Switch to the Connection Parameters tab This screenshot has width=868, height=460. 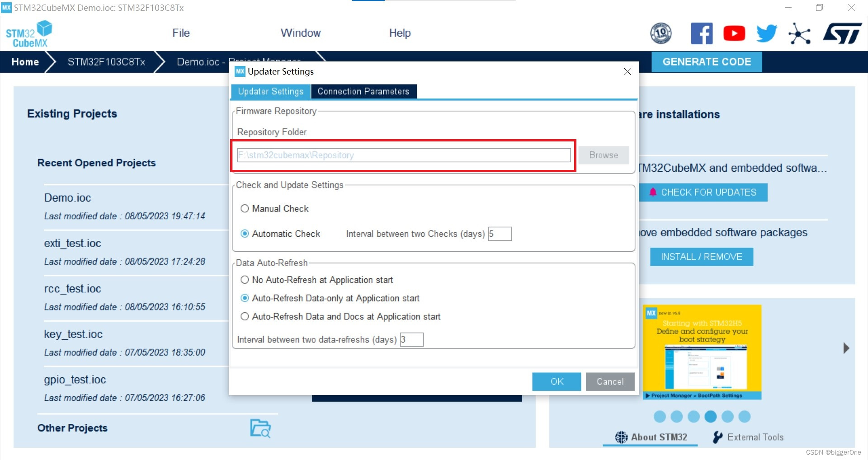pos(363,91)
